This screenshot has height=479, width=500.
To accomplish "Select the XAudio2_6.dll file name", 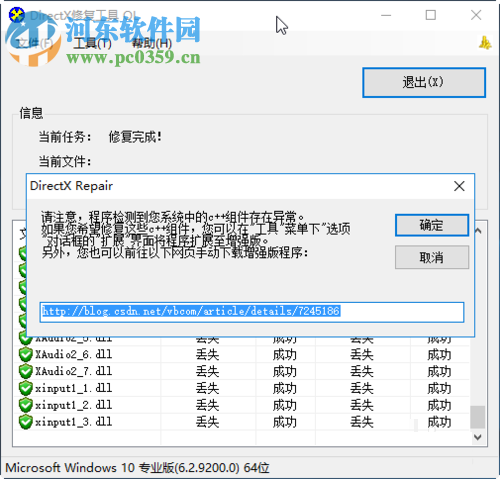I will point(74,354).
